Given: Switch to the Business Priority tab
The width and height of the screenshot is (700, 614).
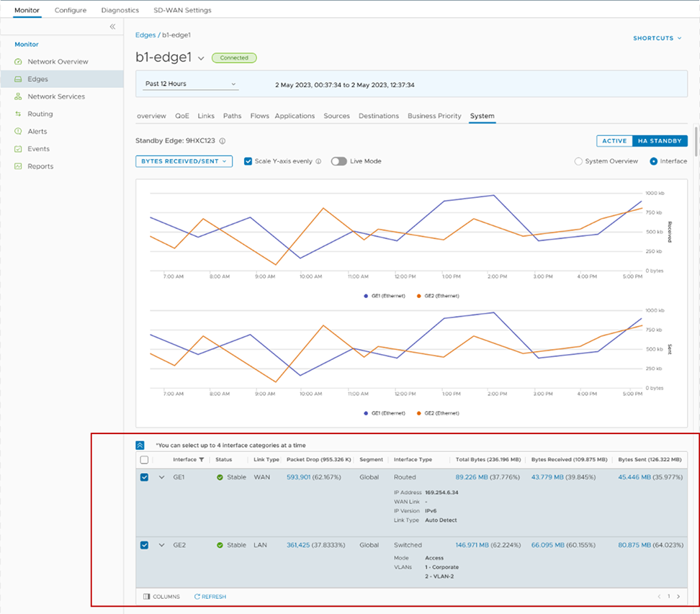Looking at the screenshot, I should coord(434,116).
